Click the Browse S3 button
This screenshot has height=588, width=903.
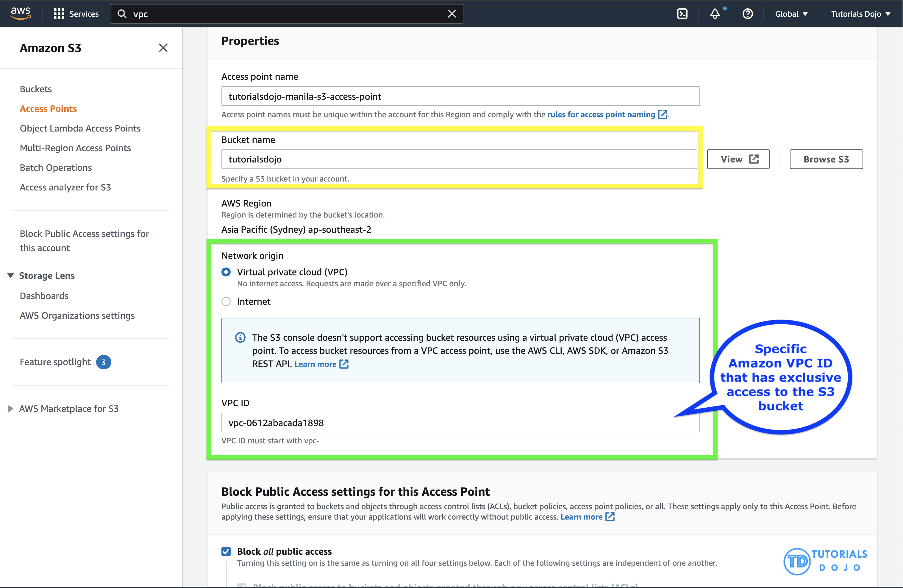[826, 159]
